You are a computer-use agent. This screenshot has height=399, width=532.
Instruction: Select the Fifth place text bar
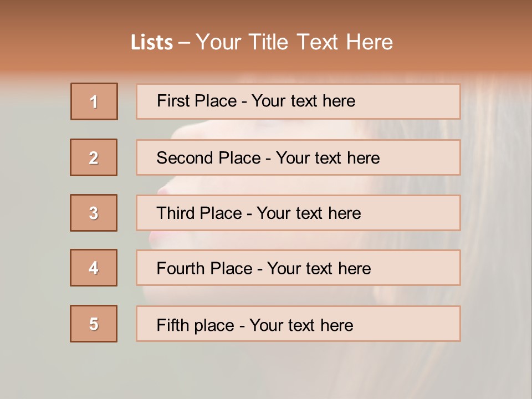298,324
